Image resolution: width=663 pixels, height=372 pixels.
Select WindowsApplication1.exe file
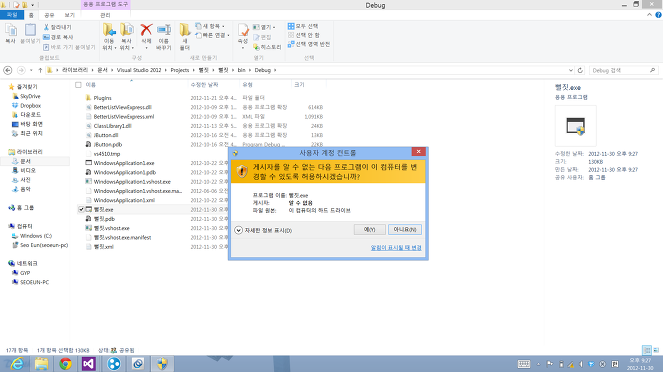click(123, 163)
